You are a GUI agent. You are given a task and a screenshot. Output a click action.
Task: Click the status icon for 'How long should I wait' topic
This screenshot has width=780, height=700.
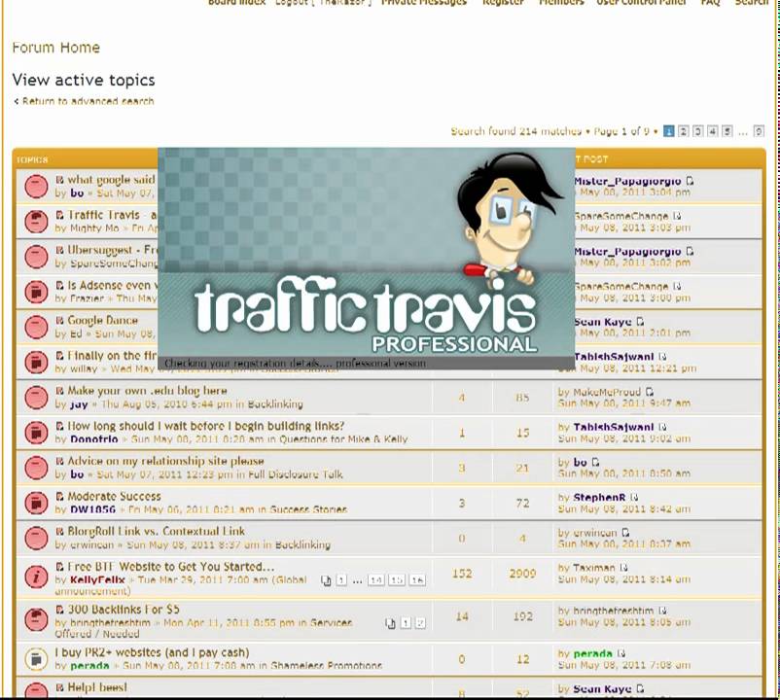click(x=36, y=433)
